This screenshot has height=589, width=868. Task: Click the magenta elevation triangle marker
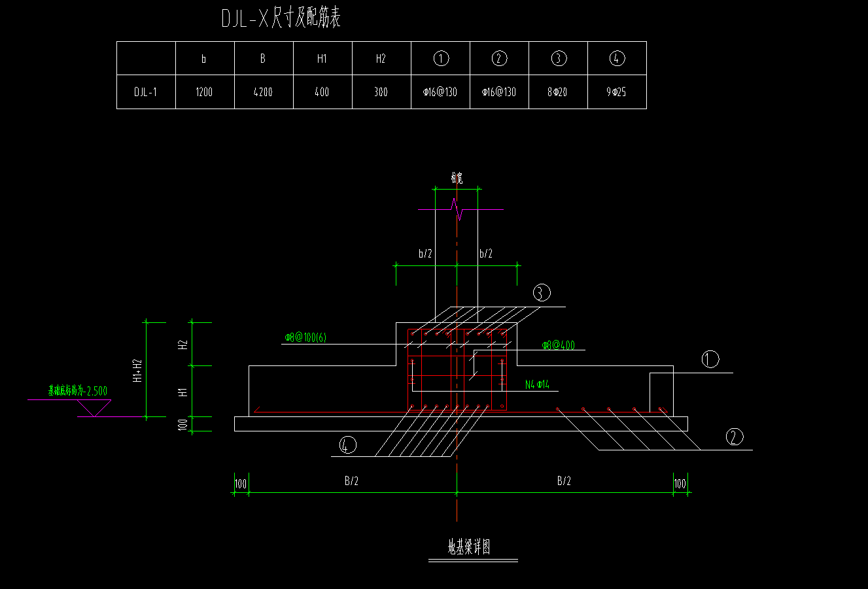pos(94,408)
